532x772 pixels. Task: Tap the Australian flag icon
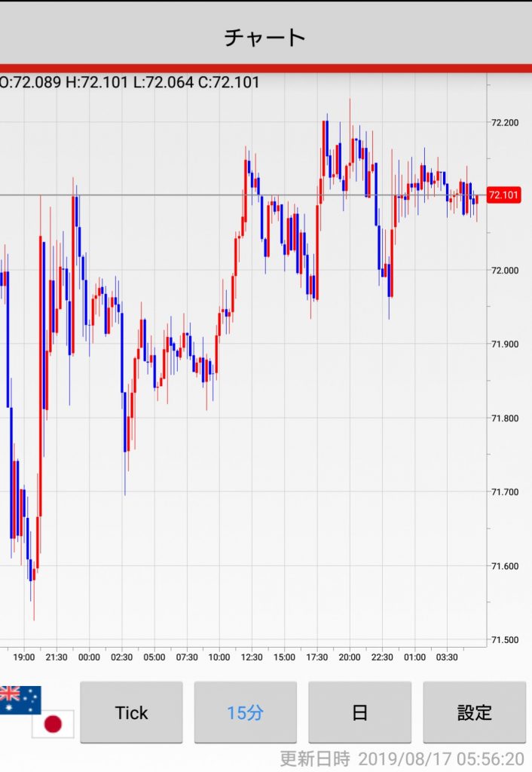[20, 699]
